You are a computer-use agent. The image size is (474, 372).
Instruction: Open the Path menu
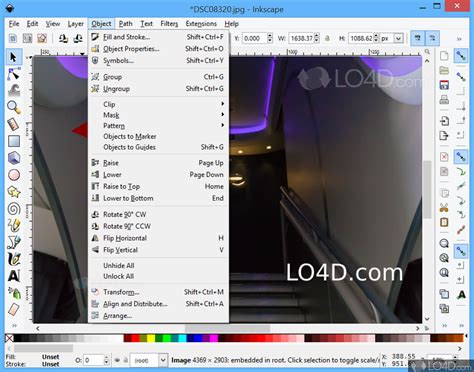(x=125, y=24)
